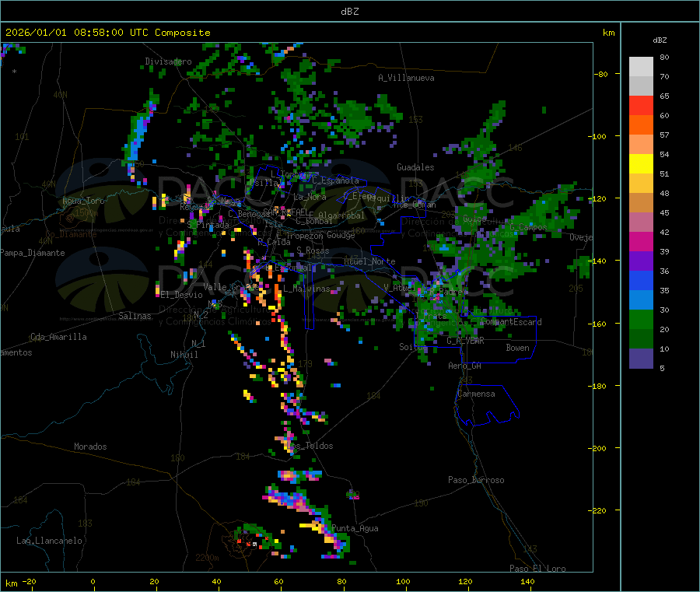
Task: Click the Algarrobal map label
Action: (x=341, y=215)
